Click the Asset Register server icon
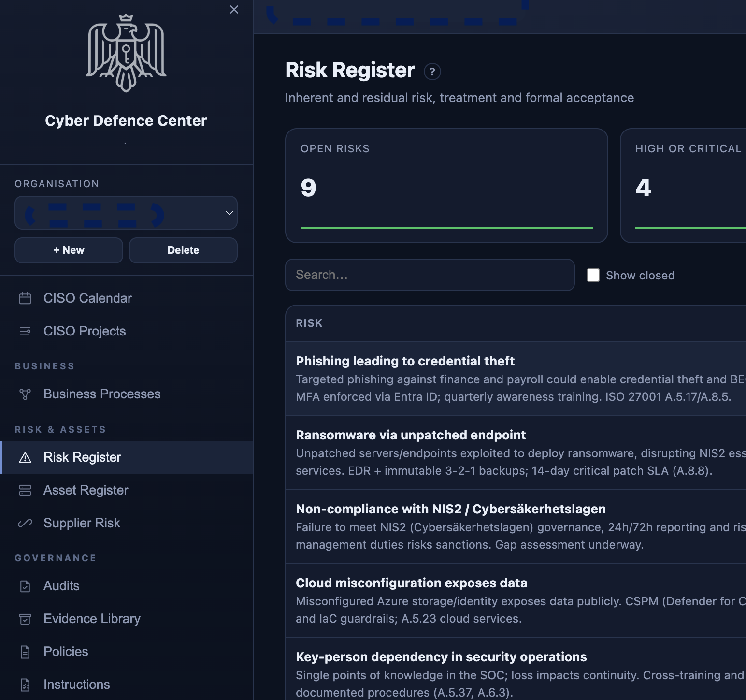The width and height of the screenshot is (746, 700). tap(25, 490)
